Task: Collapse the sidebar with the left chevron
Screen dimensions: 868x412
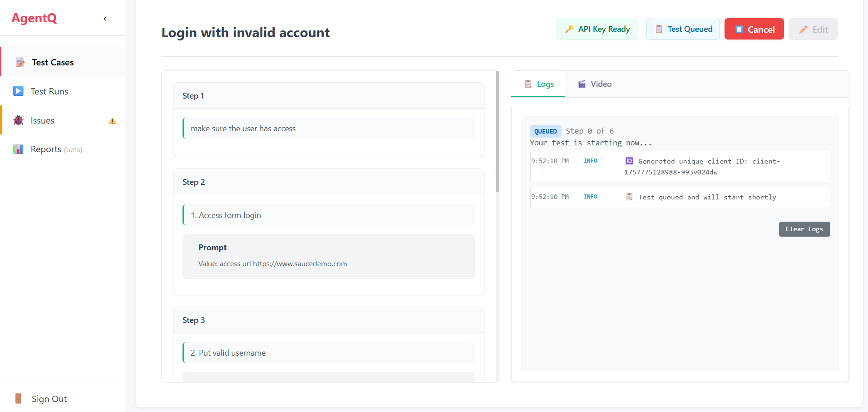Action: pyautogui.click(x=105, y=19)
